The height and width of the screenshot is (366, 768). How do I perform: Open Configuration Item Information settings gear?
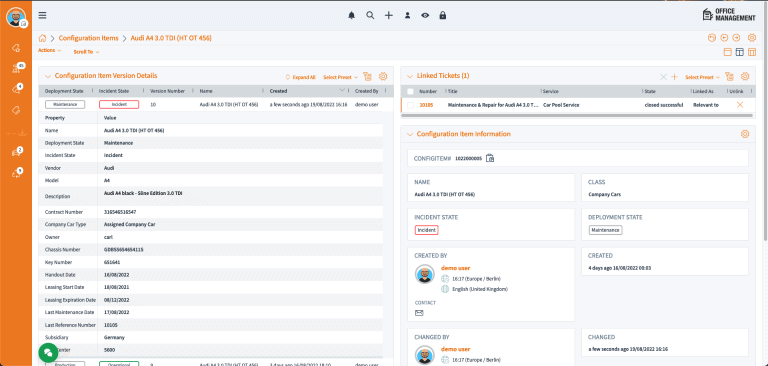coord(744,134)
